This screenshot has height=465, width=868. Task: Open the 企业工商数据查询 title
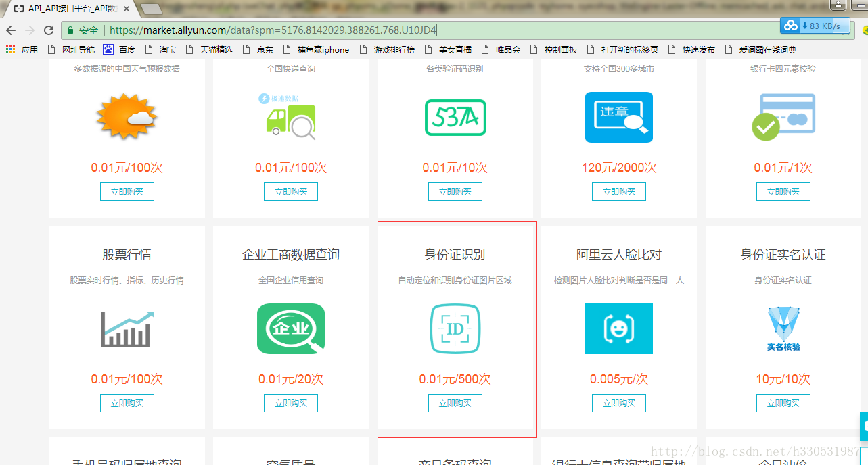(x=291, y=255)
